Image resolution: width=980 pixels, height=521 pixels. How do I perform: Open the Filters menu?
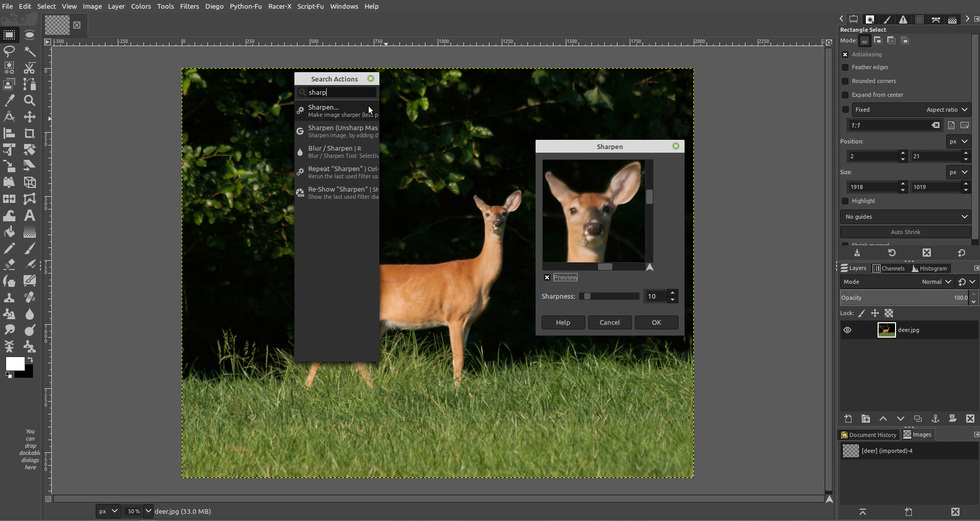tap(189, 6)
